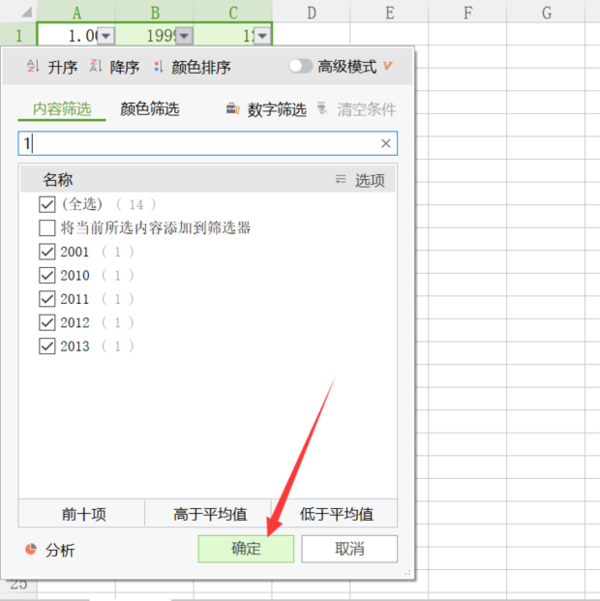Screen dimensions: 600x601
Task: Switch to 颜色筛选 tab
Action: tap(150, 109)
